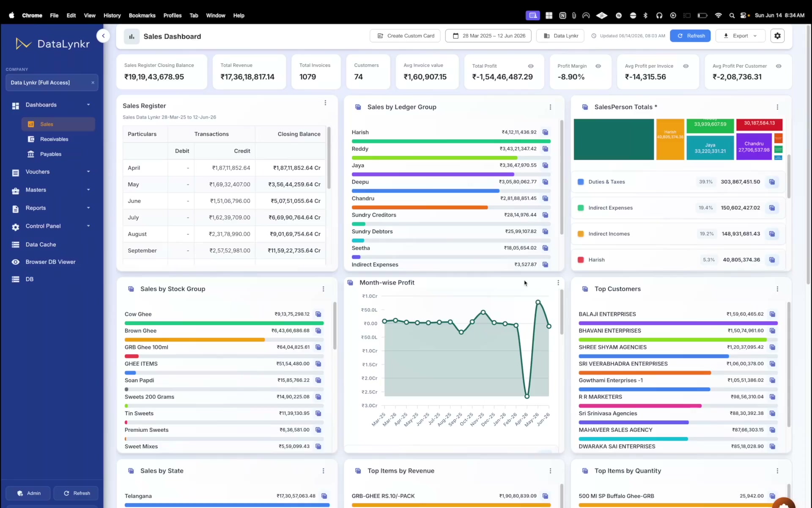Click the Sales Register table scrollbar
The width and height of the screenshot is (812, 508).
[329, 157]
